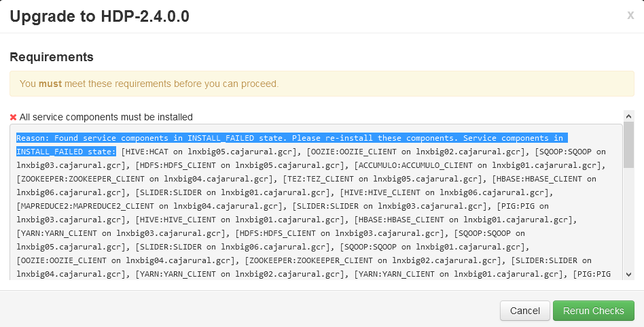The image size is (644, 327).
Task: Click the scrollbar up arrow
Action: coord(628,116)
